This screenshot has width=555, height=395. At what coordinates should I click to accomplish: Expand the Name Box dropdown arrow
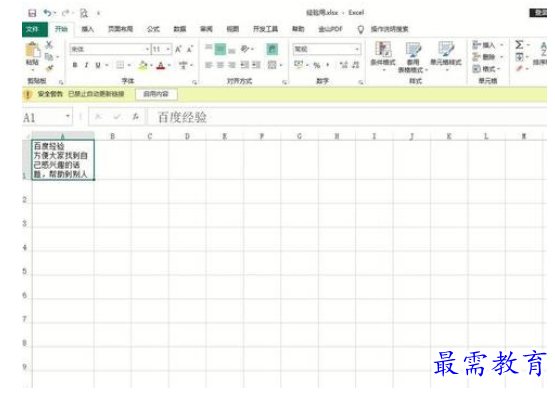(x=67, y=116)
